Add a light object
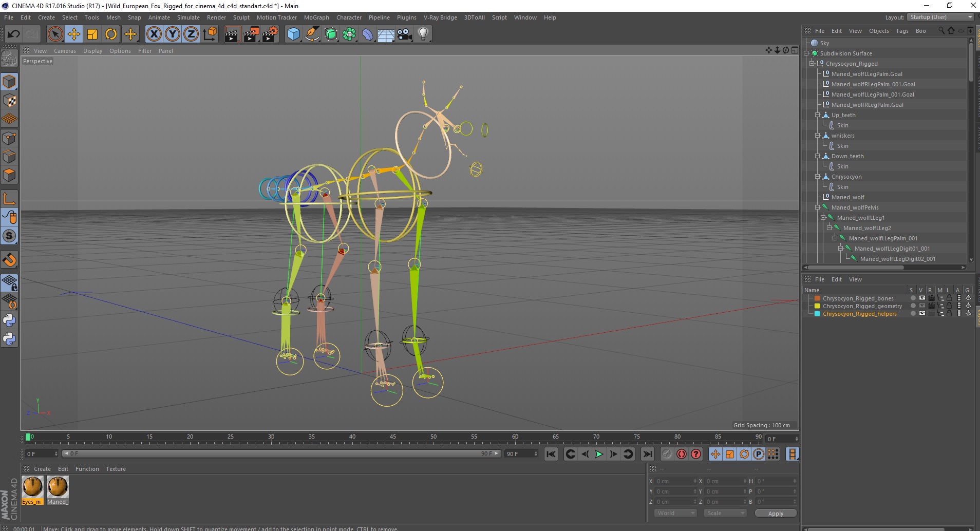 pos(423,34)
